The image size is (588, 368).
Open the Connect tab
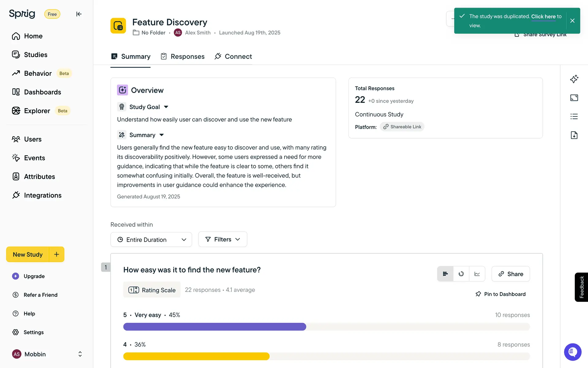[x=233, y=56]
